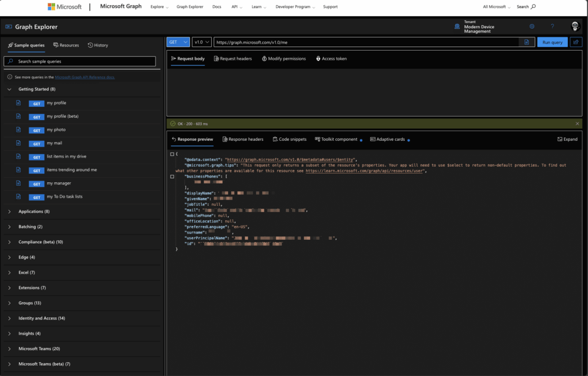Open the GET HTTP method dropdown

click(x=178, y=41)
